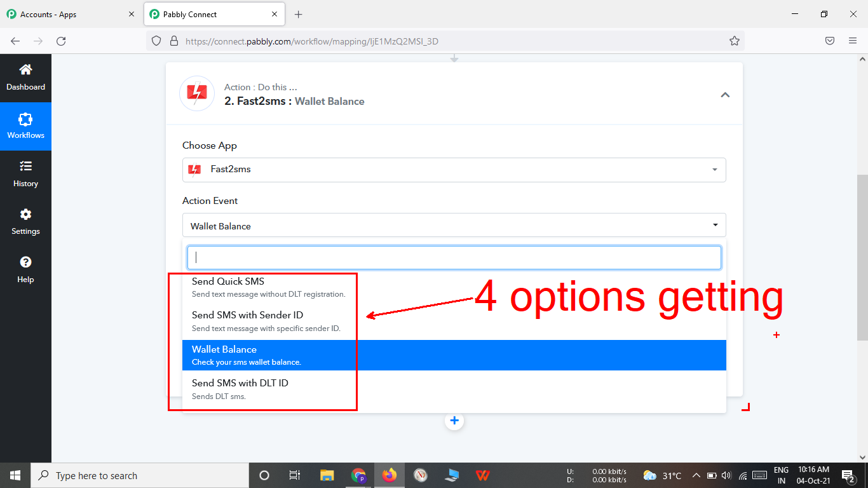Click the browser address bar
The width and height of the screenshot is (868, 488).
tap(445, 41)
